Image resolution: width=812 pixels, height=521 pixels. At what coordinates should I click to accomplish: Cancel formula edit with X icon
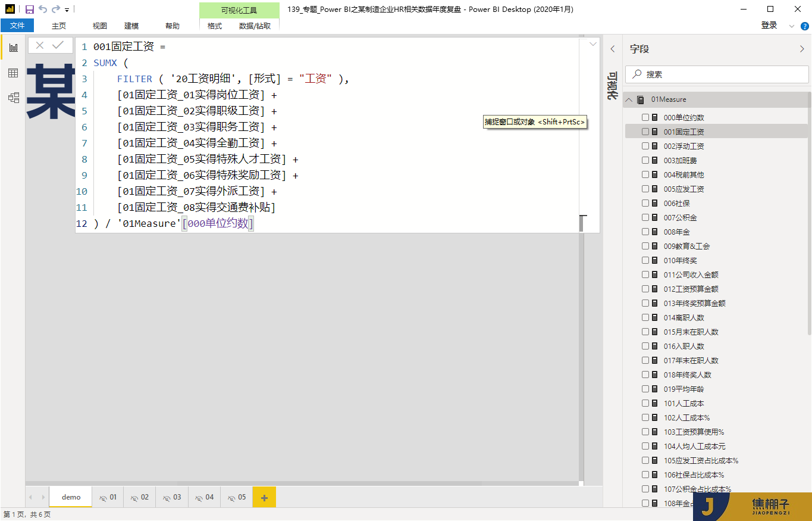pyautogui.click(x=40, y=45)
